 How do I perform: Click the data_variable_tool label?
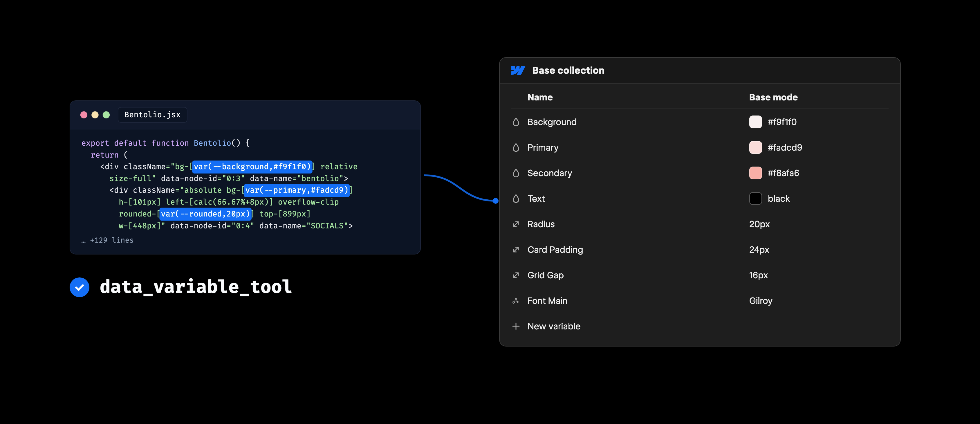click(x=196, y=287)
